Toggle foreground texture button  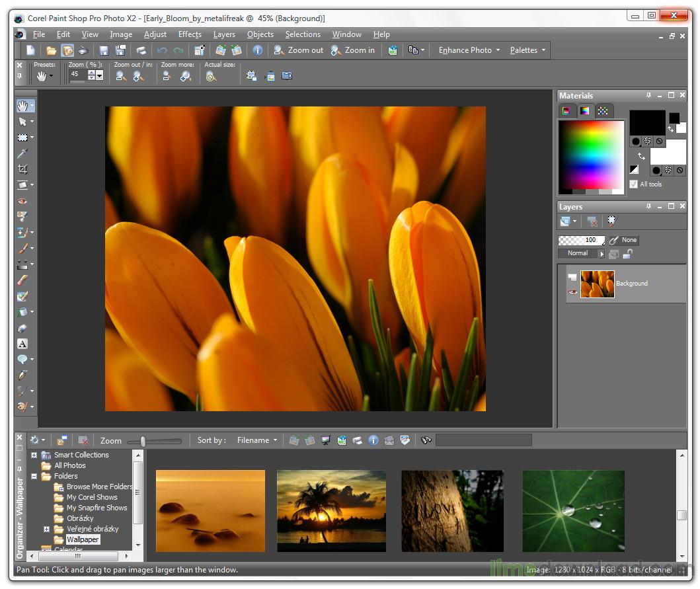647,141
